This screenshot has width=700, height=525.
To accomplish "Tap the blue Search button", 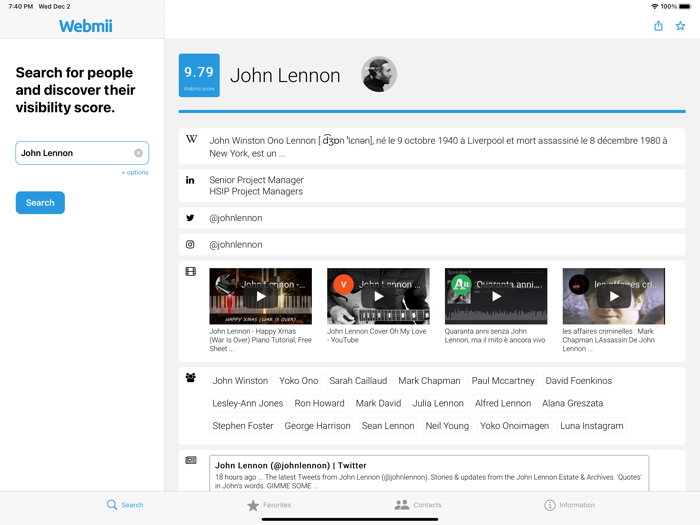I will tap(40, 203).
